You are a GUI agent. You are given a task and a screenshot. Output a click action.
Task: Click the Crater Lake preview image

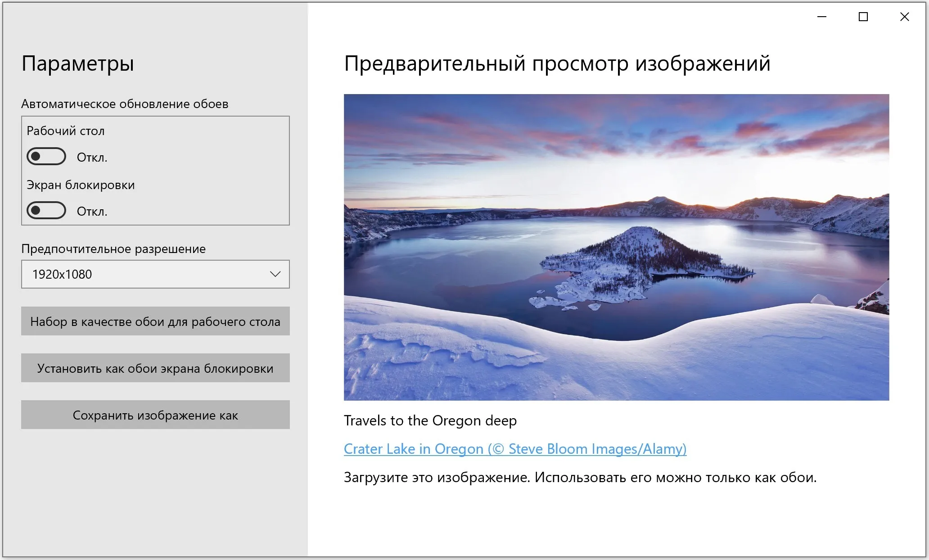click(616, 247)
